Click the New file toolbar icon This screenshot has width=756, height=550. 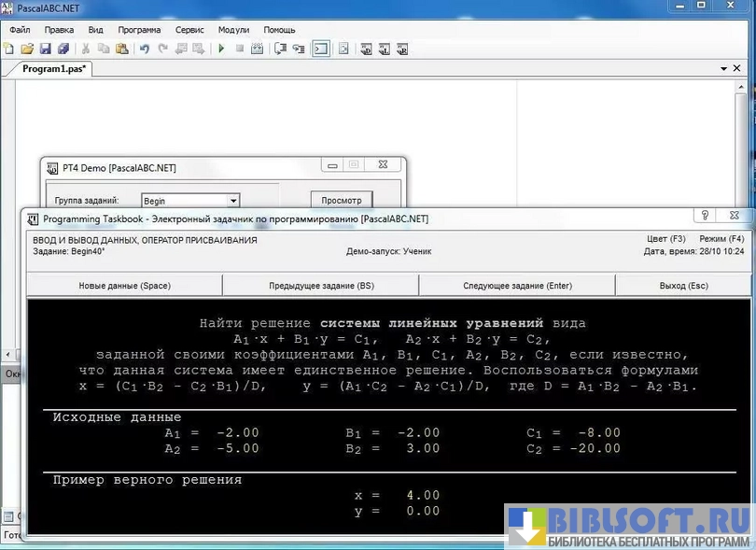click(x=9, y=49)
